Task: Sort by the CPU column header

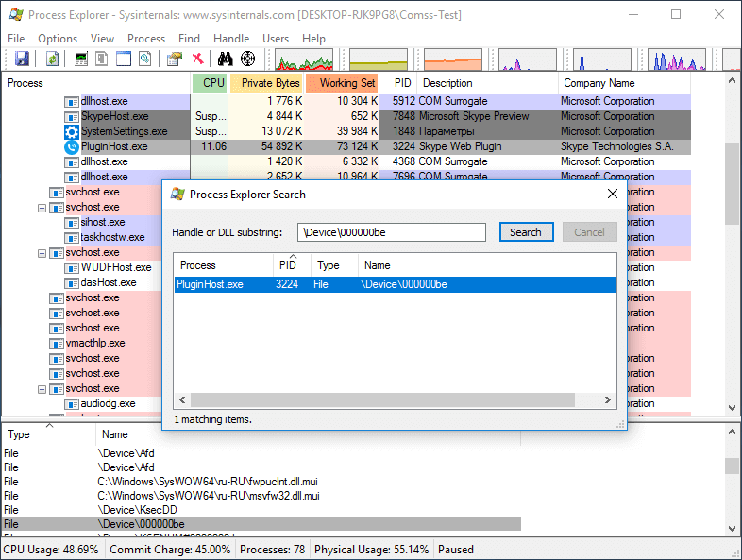Action: click(210, 83)
